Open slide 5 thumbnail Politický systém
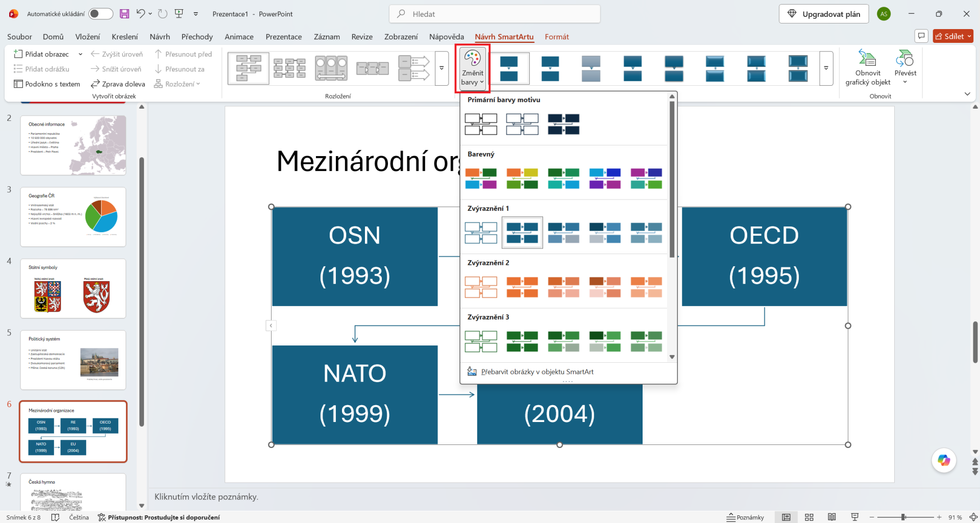Viewport: 980px width, 523px height. [x=73, y=360]
